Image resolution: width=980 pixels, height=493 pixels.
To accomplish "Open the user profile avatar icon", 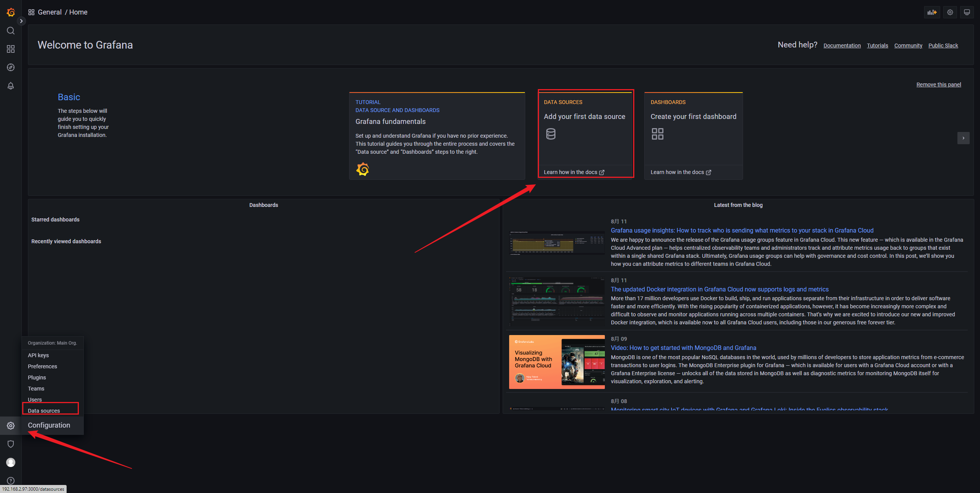I will coord(11,462).
